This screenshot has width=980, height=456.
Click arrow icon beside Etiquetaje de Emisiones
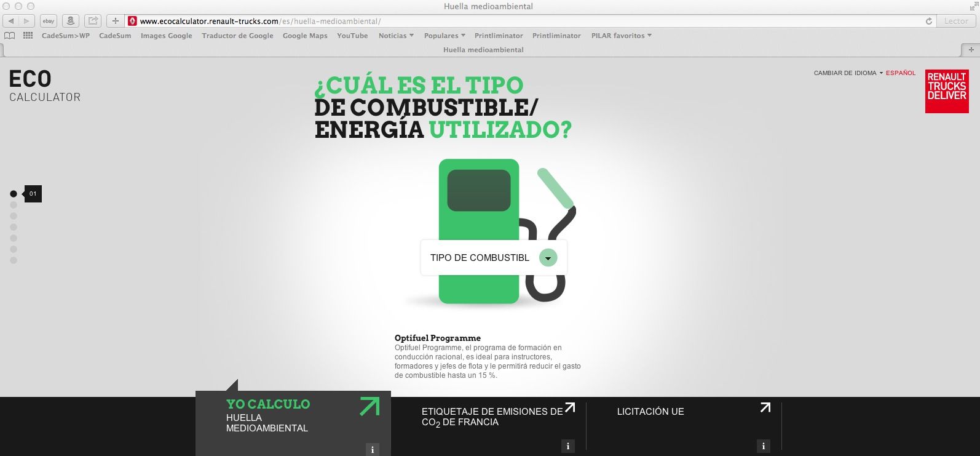tap(570, 407)
